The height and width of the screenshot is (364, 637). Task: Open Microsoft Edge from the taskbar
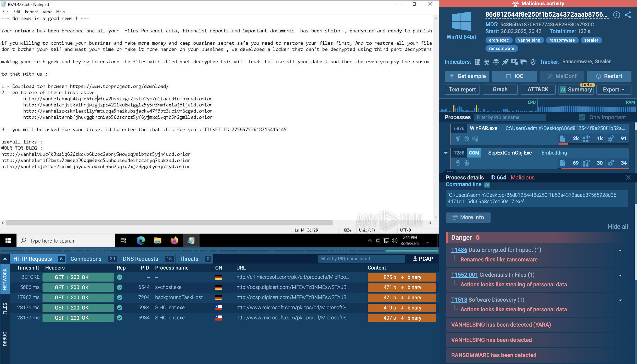141,240
